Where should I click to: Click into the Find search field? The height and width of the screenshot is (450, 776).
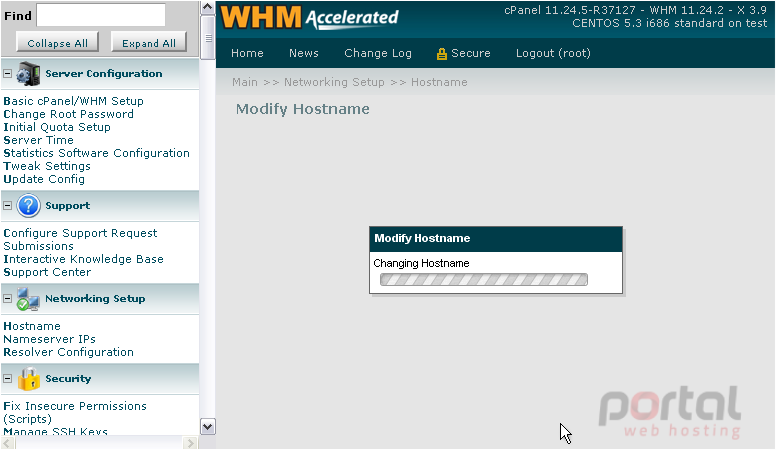pyautogui.click(x=101, y=15)
